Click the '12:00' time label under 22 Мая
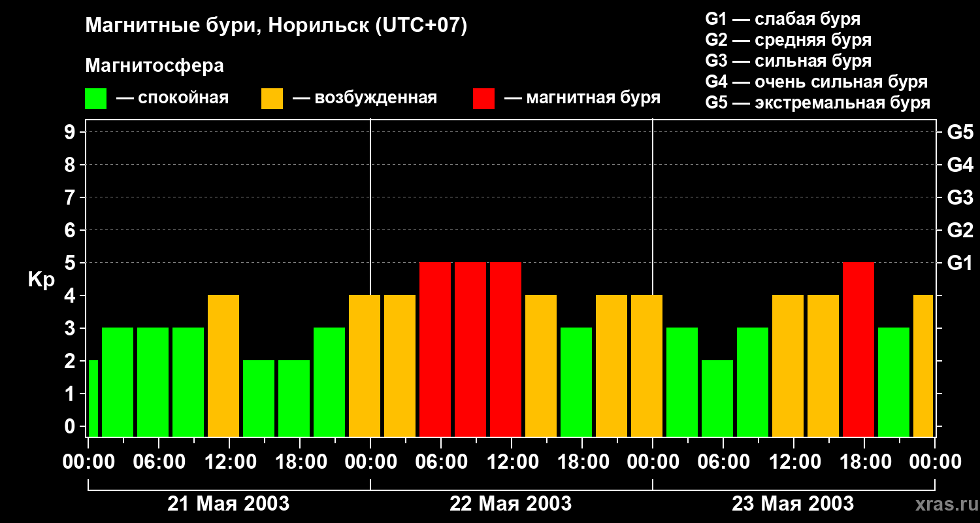The image size is (980, 523). point(512,462)
